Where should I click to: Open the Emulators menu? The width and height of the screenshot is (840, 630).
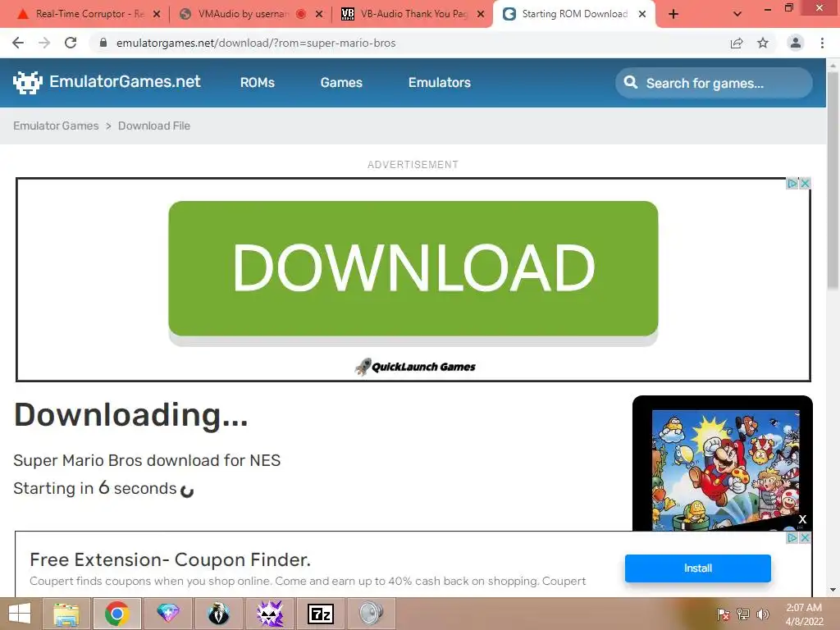click(440, 83)
